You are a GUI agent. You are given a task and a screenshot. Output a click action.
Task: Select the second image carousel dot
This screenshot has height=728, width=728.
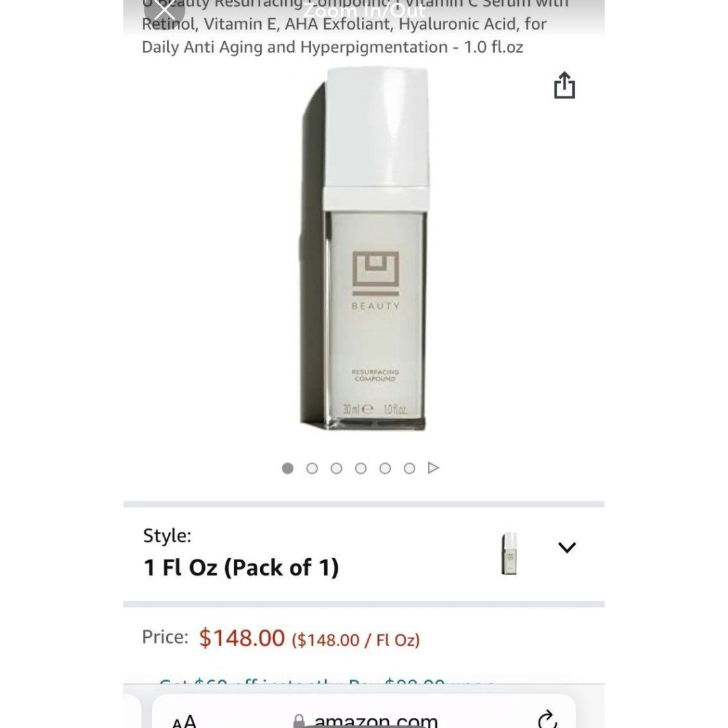pyautogui.click(x=312, y=468)
